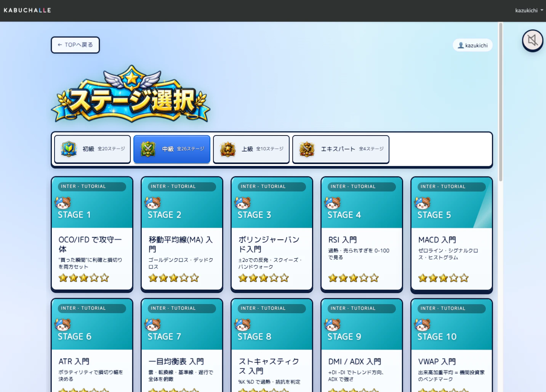Open the STAGE 8 heading
The image size is (546, 392).
pyautogui.click(x=255, y=337)
